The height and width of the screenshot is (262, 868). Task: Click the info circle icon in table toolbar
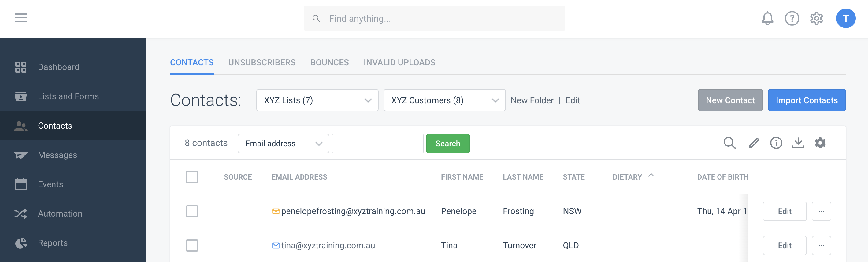pos(776,143)
